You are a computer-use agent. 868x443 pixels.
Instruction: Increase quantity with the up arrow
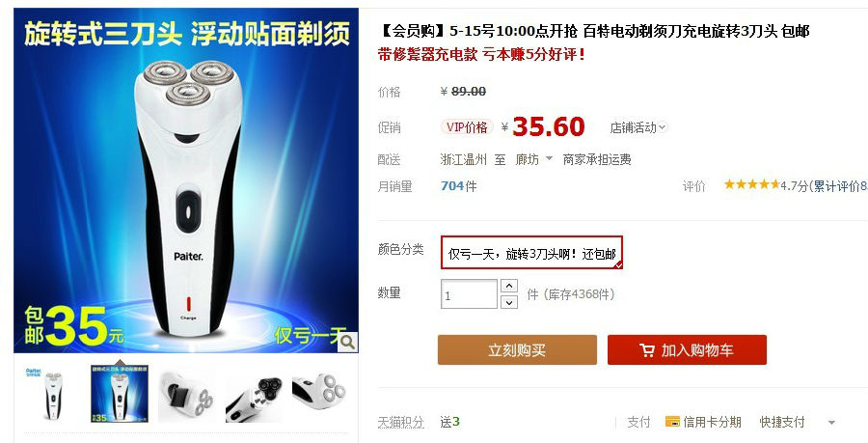[508, 286]
